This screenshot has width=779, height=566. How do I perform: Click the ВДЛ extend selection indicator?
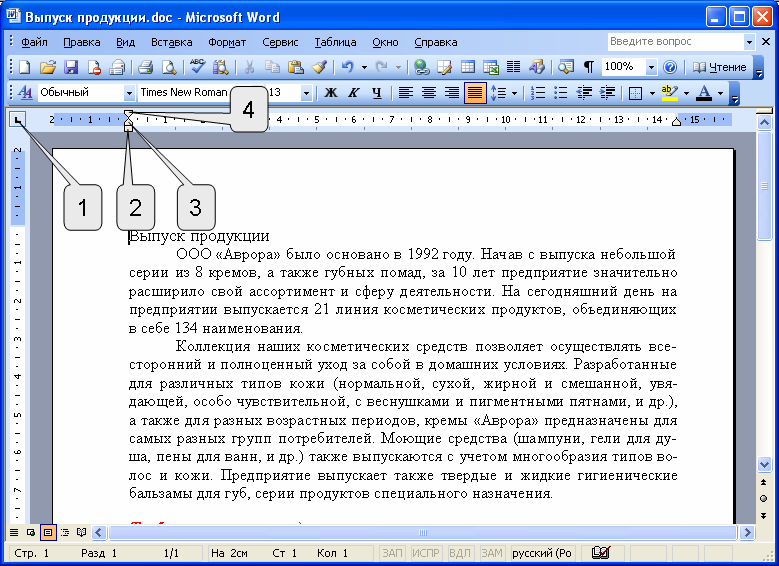(460, 553)
